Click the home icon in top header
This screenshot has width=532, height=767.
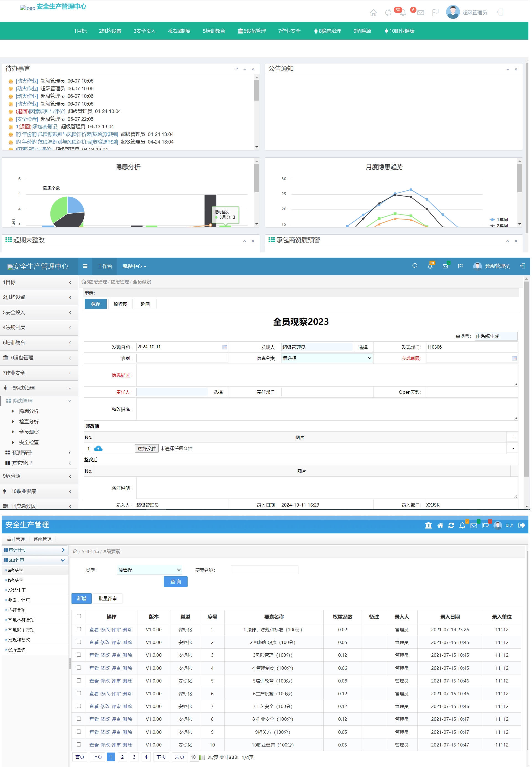pyautogui.click(x=373, y=13)
